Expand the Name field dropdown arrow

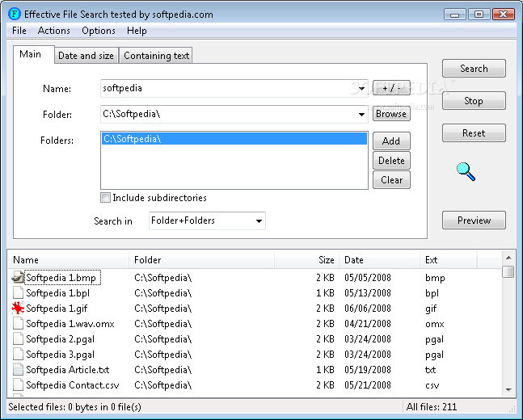coord(361,88)
